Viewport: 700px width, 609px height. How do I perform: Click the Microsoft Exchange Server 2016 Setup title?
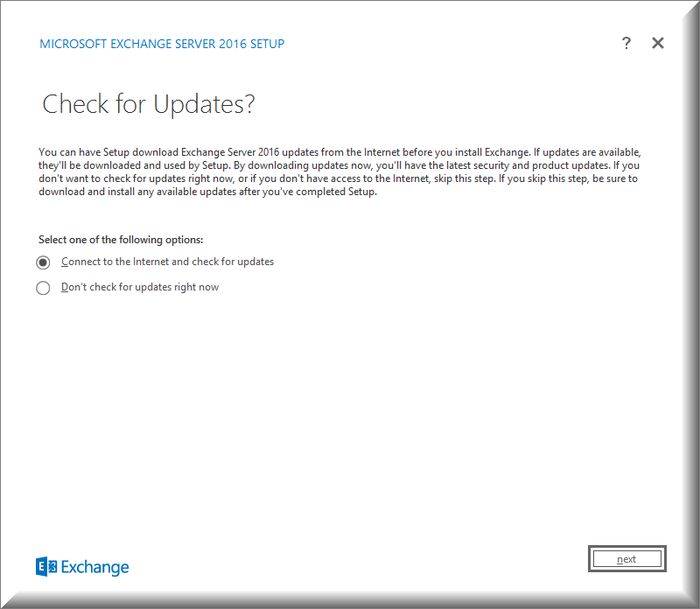[162, 44]
